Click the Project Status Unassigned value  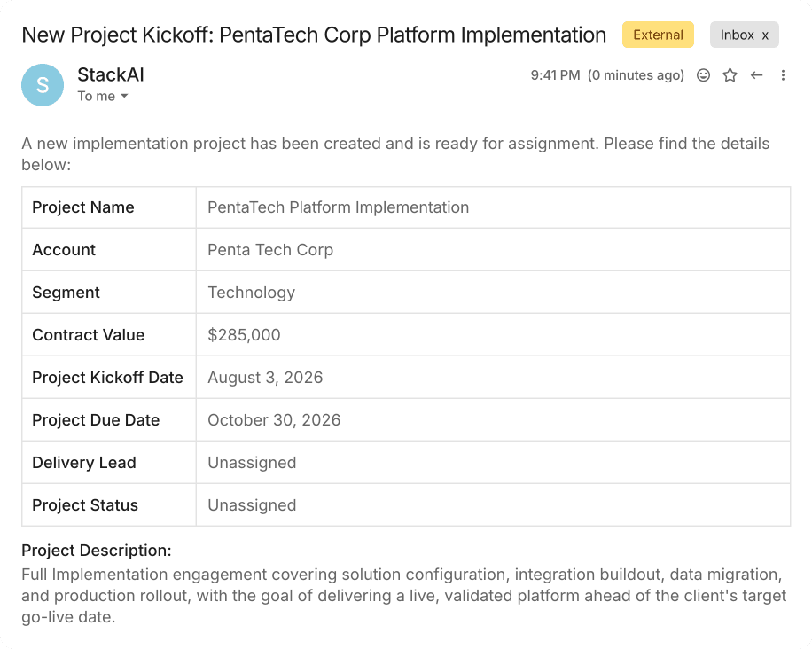tap(252, 504)
